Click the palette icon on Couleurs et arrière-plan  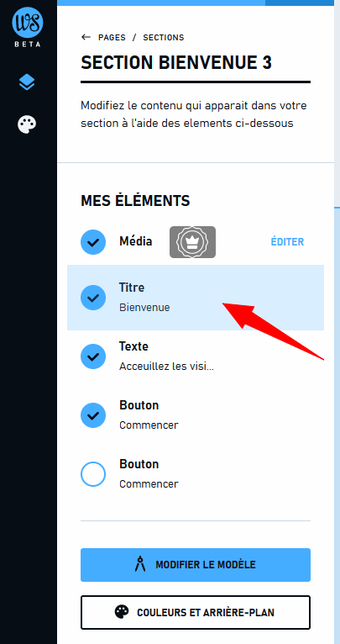pyautogui.click(x=122, y=612)
